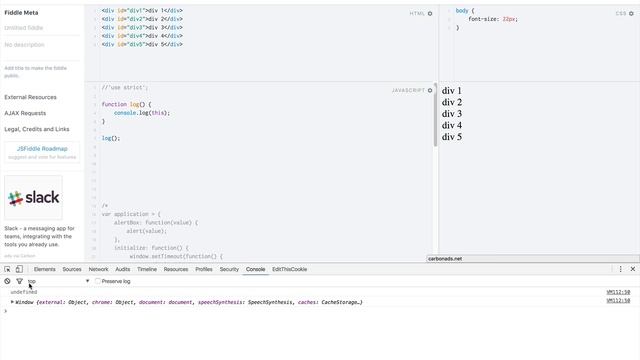Open the Resources tab
640x360 pixels.
coord(176,269)
